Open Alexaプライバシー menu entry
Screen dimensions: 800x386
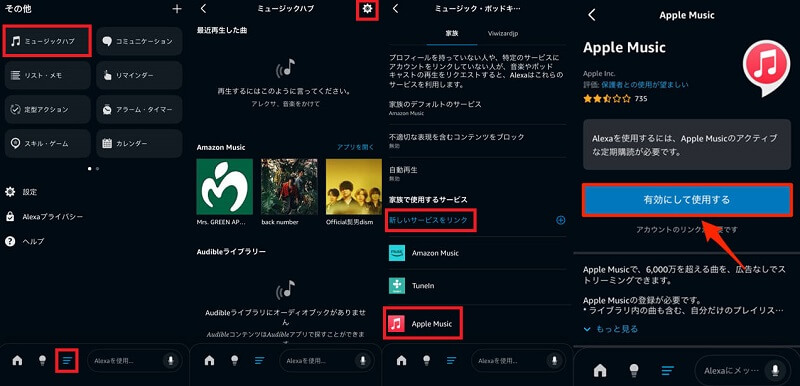coord(44,217)
